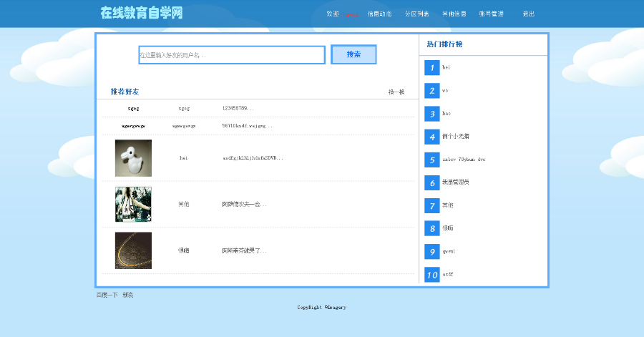
Task: Open 信息动态 in the top navigation
Action: 379,14
